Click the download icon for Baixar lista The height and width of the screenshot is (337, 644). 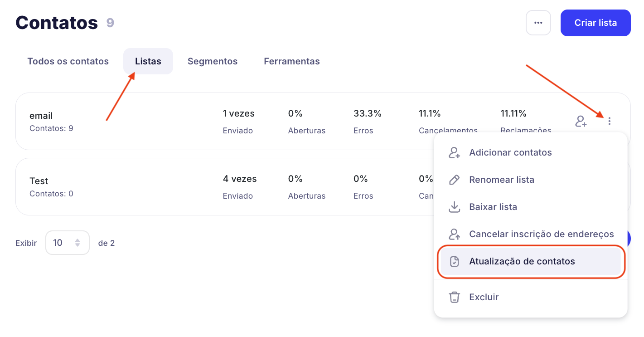454,207
